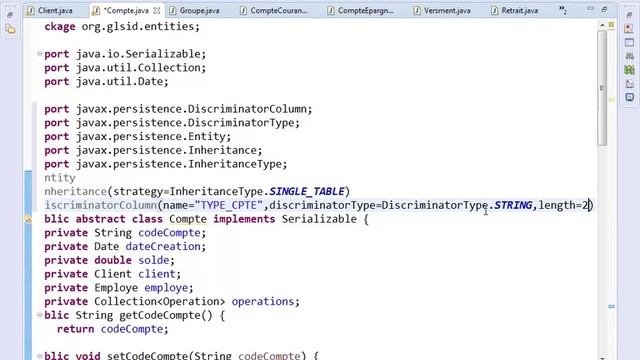The image size is (640, 360).
Task: Open the pencil-on-page view icon in right trim
Action: tap(629, 84)
